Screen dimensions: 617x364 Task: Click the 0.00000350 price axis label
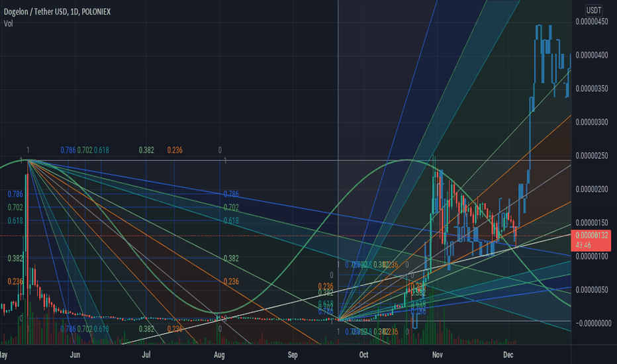click(x=592, y=89)
